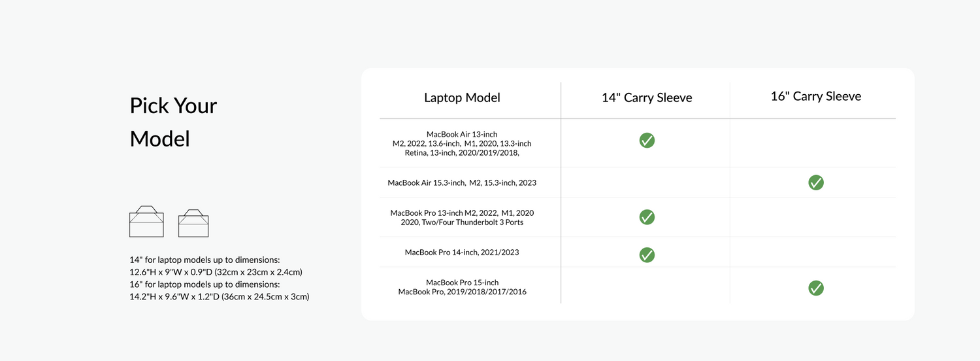Screen dimensions: 980x361
Task: Click green checkmark for MacBook Pro 15-inch
Action: (x=815, y=288)
